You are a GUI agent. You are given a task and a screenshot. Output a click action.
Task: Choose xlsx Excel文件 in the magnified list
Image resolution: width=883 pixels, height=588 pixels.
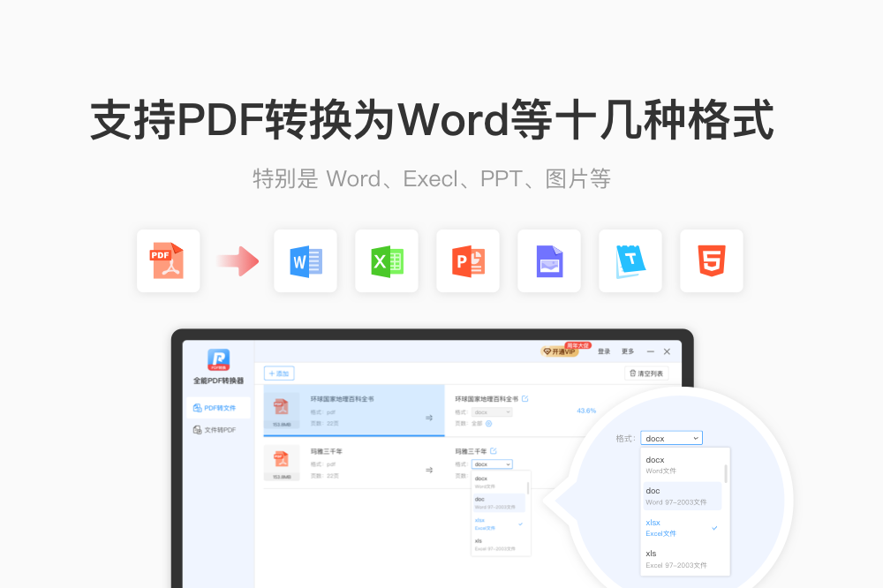(683, 528)
